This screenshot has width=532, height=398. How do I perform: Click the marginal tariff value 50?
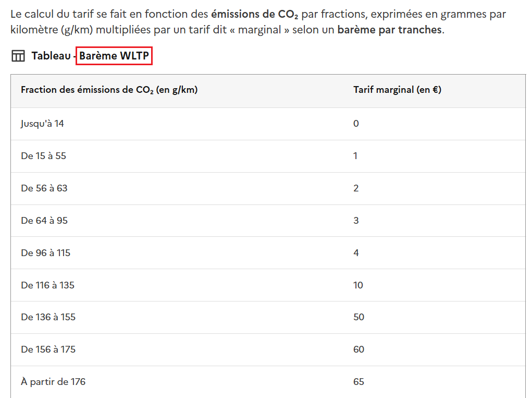(358, 317)
